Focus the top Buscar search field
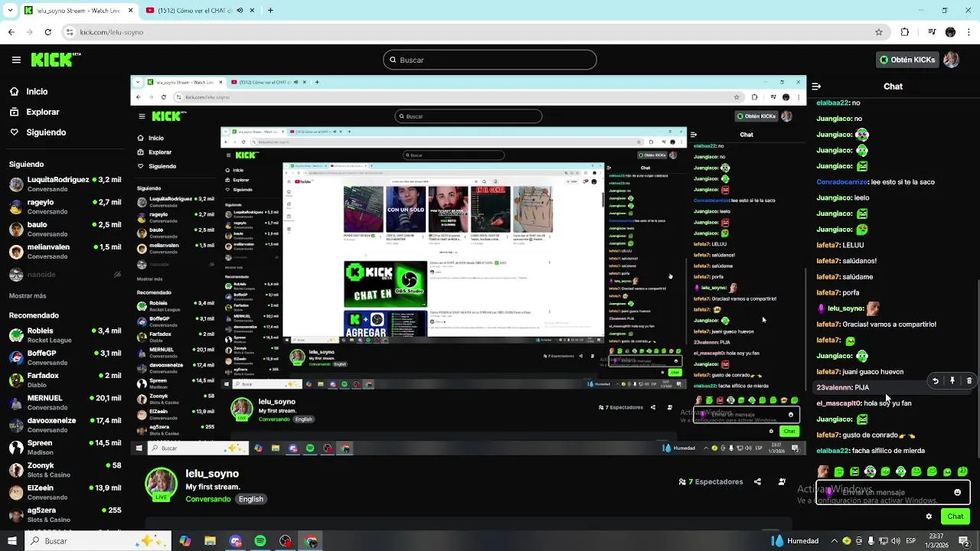Viewport: 980px width, 551px height. point(490,60)
